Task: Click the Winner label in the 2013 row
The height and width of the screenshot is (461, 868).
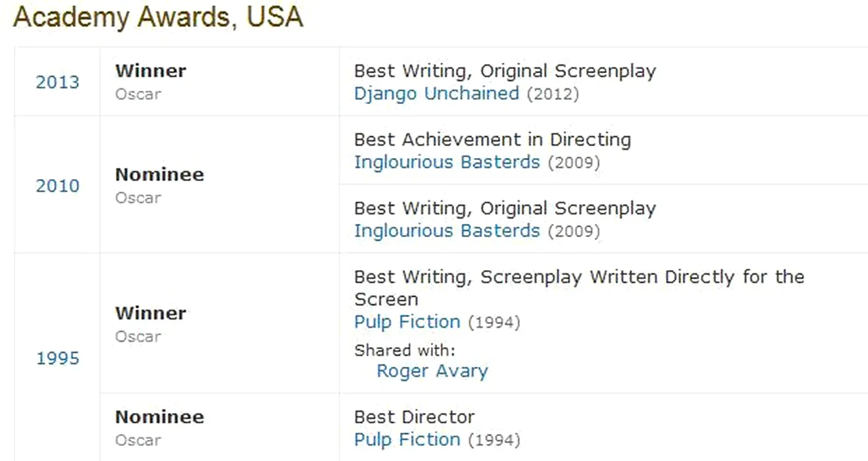Action: coord(151,71)
